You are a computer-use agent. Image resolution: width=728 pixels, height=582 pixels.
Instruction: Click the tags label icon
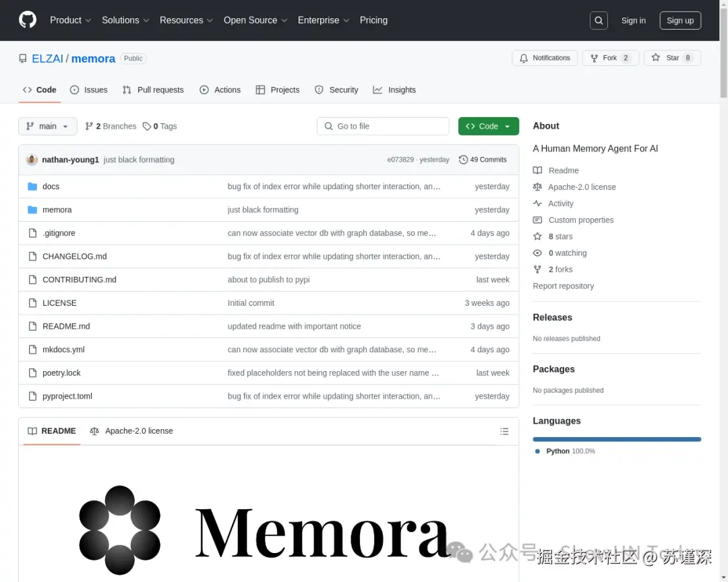point(147,126)
